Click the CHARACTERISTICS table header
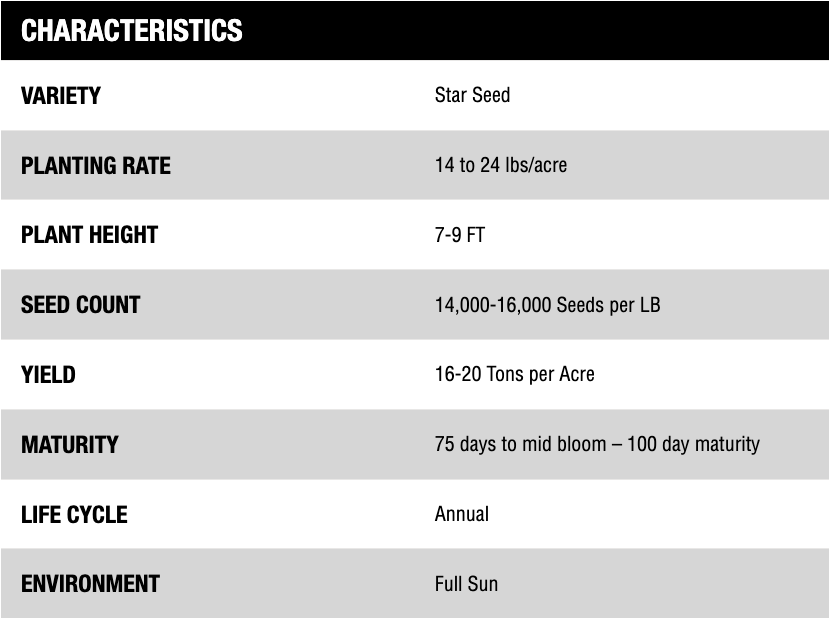This screenshot has width=831, height=620. click(132, 31)
